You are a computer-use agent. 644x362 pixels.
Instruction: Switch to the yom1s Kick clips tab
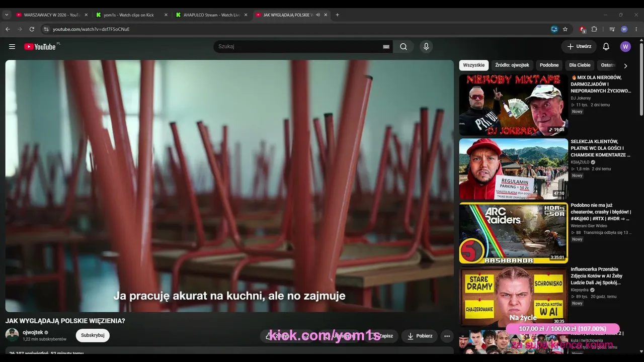[129, 15]
